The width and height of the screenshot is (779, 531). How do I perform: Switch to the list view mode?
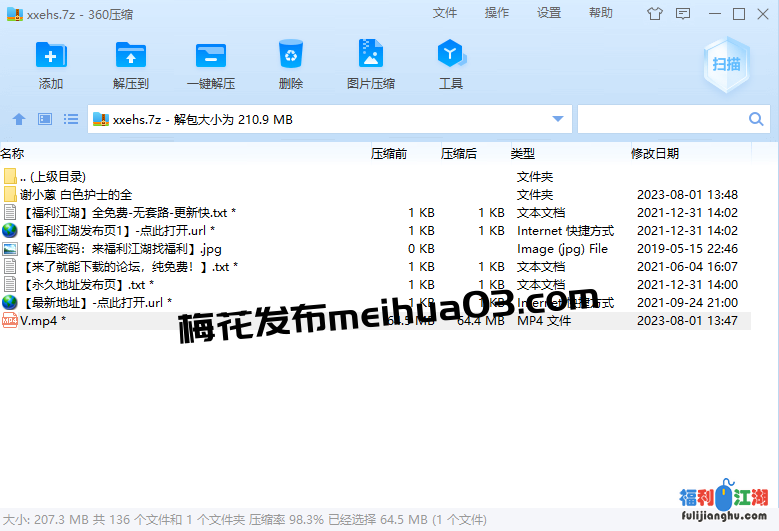tap(71, 119)
